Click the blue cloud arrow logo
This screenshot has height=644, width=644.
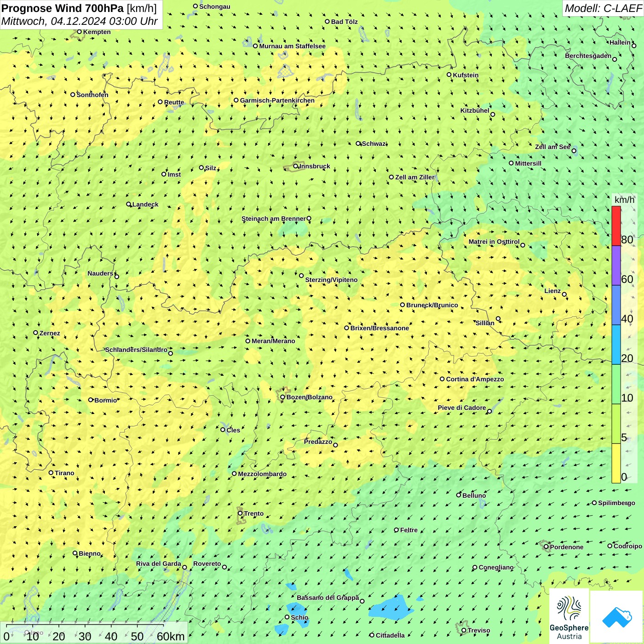617,617
